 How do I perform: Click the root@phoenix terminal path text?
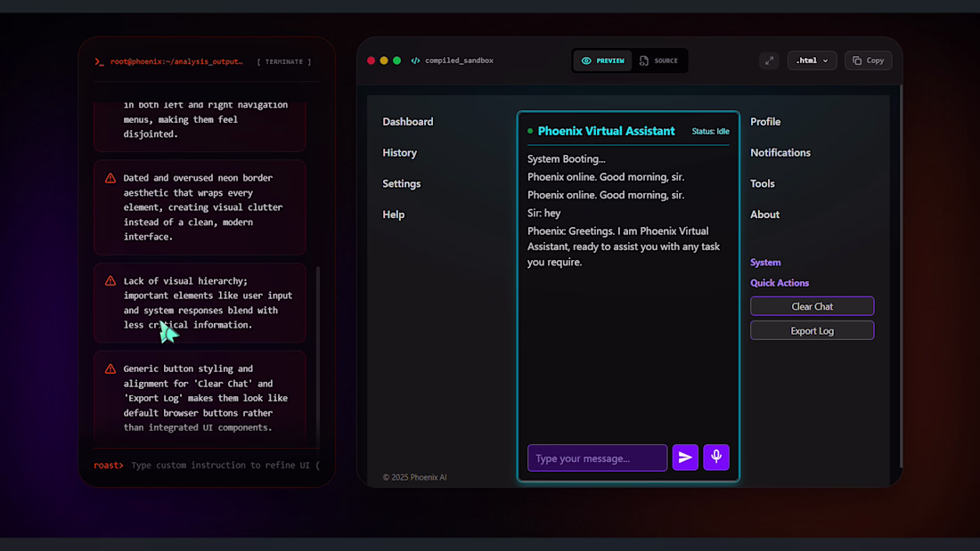176,61
